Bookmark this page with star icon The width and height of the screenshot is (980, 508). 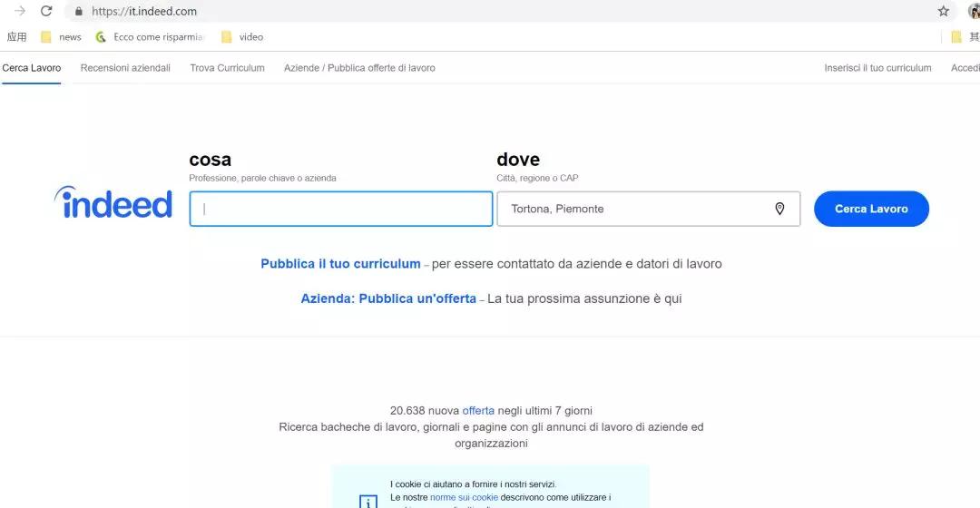[x=944, y=11]
